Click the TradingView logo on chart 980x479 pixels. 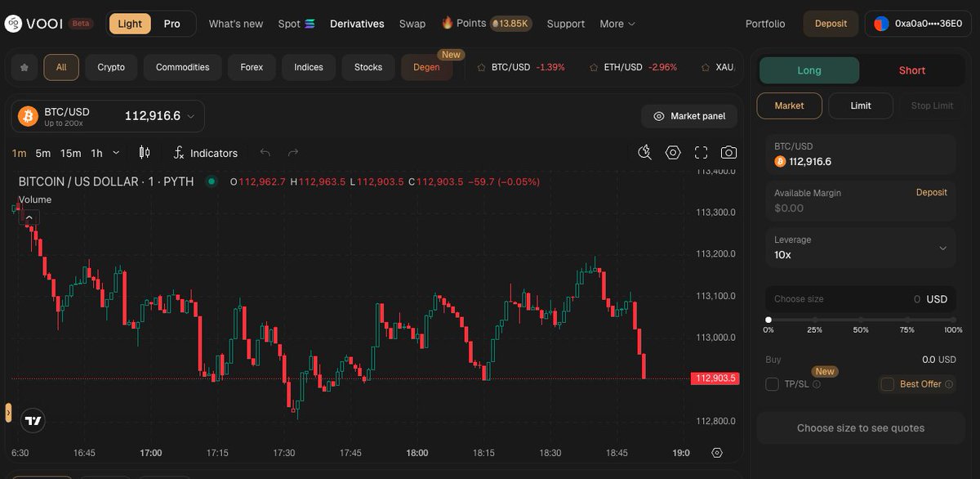coord(33,421)
